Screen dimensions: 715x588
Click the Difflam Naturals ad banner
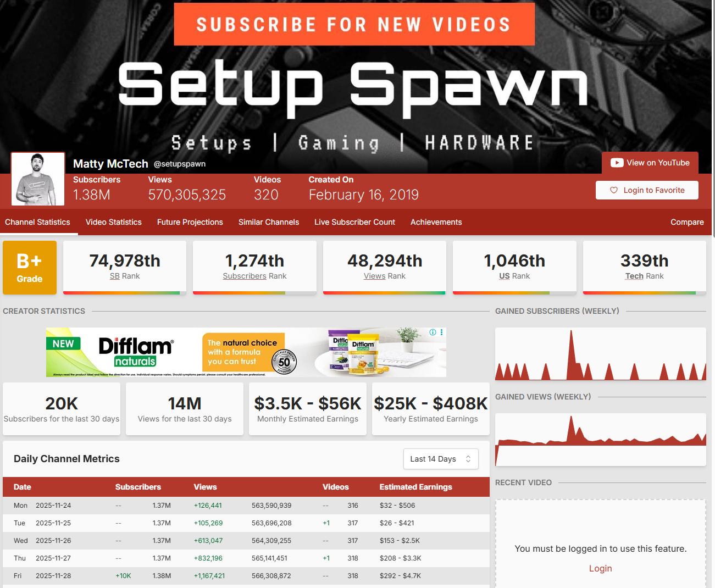pyautogui.click(x=246, y=352)
